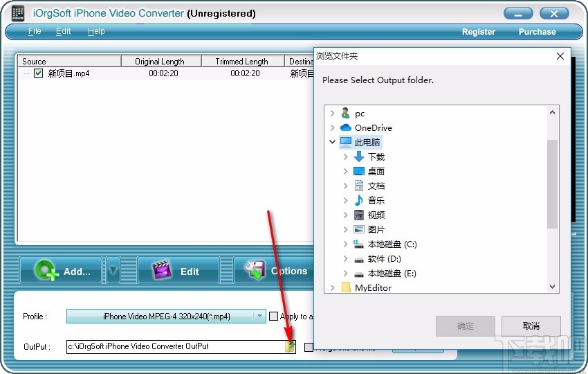Click the Register link
588x374 pixels.
[479, 32]
